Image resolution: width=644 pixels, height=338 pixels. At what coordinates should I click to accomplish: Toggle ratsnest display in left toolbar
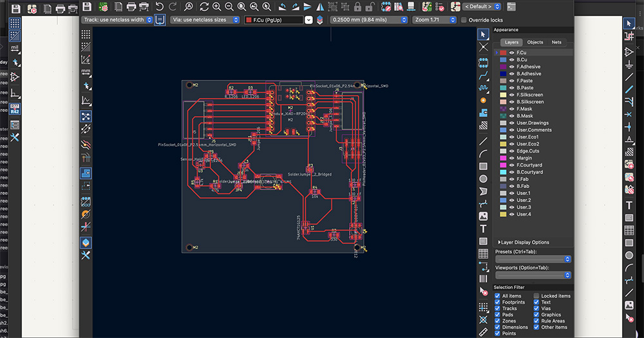click(x=86, y=117)
